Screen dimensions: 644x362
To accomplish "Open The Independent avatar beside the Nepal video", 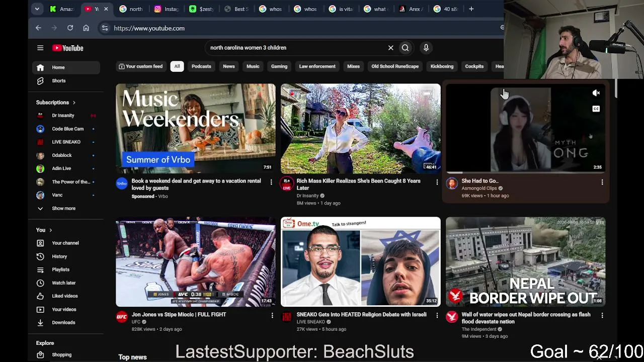I will 452,317.
